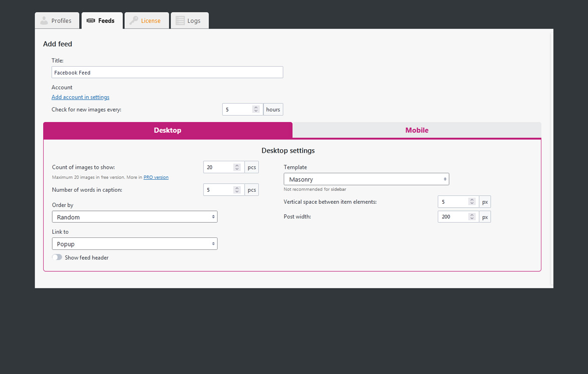This screenshot has width=588, height=374.
Task: Click the feed Title input field
Action: (167, 73)
